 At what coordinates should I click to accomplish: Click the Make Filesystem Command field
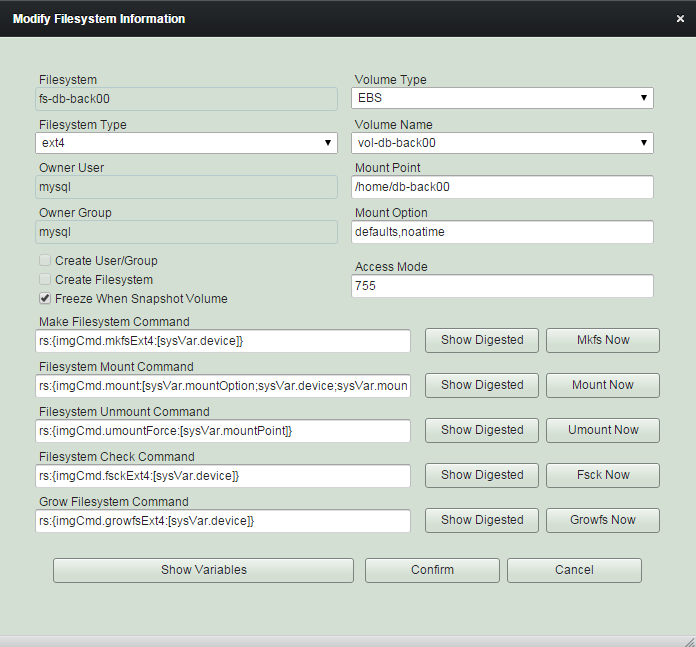[223, 341]
